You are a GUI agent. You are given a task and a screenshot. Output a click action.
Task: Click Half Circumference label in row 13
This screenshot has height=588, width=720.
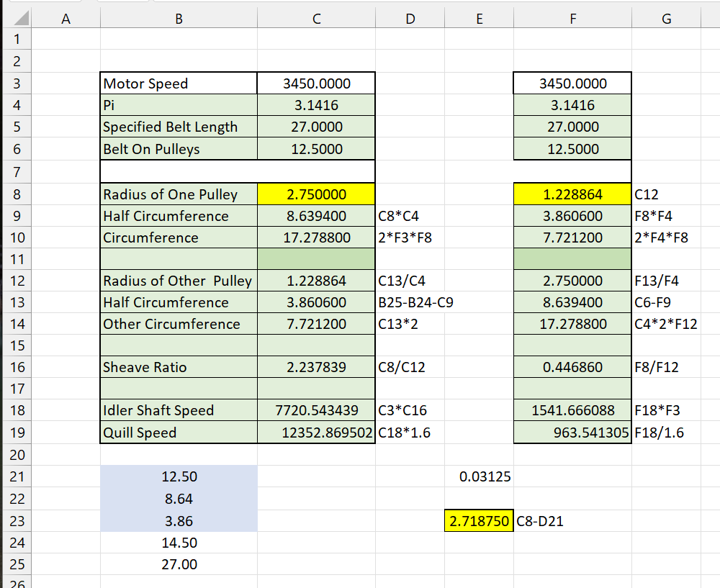pos(179,302)
